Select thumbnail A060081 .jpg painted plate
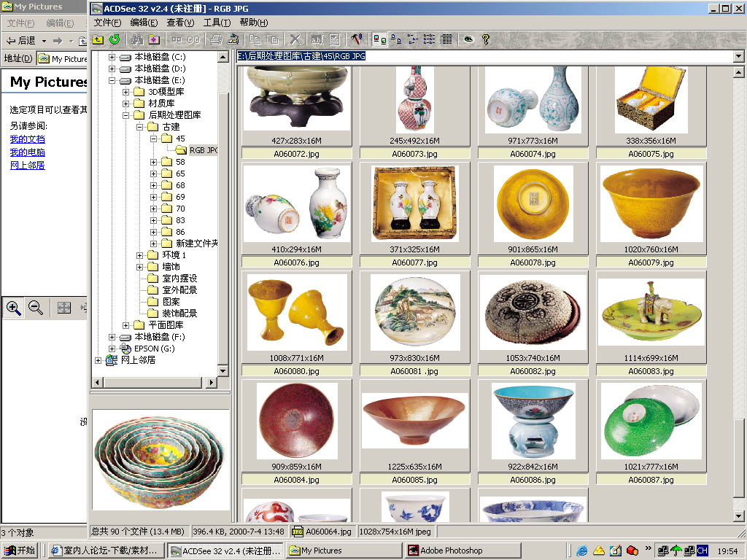 tap(414, 312)
